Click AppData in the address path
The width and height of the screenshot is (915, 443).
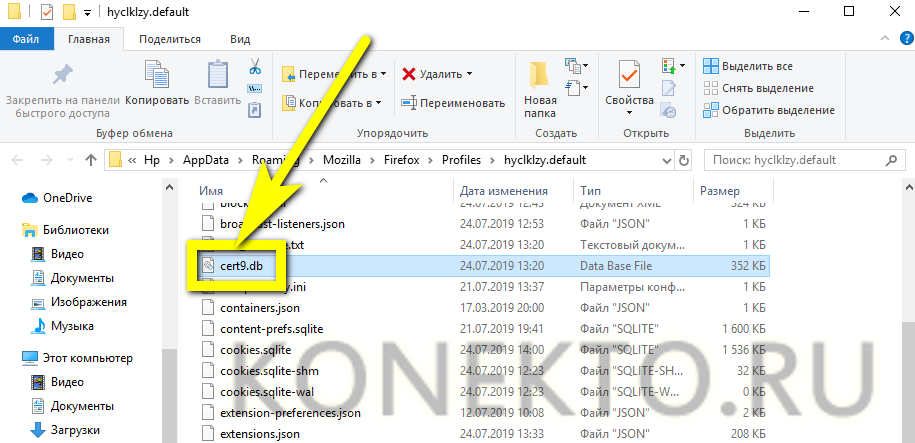coord(205,160)
